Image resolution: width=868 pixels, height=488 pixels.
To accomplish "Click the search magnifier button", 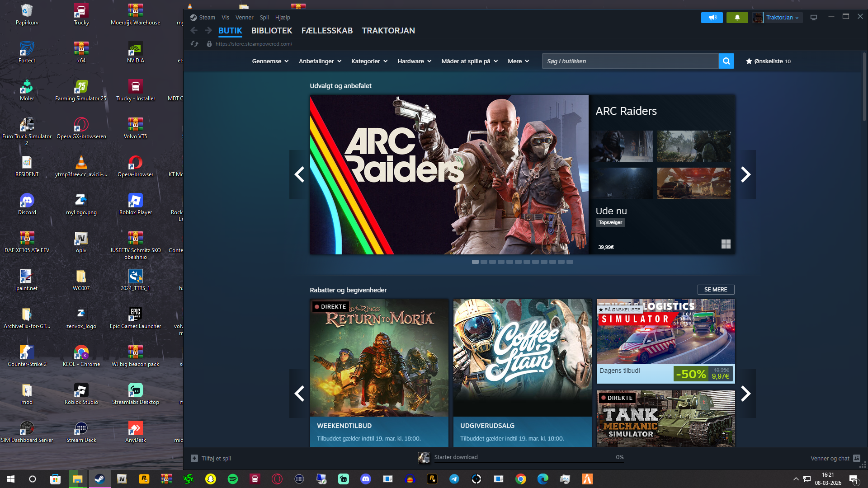I will [726, 61].
